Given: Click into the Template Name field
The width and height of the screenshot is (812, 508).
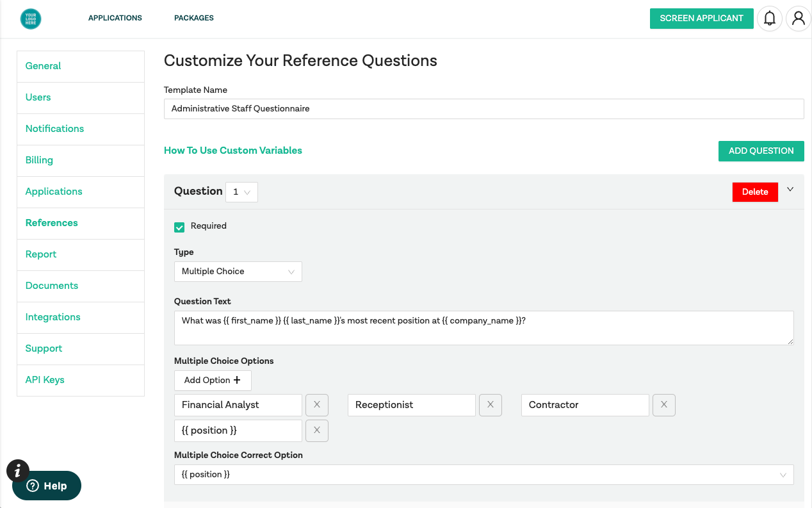Looking at the screenshot, I should tap(483, 109).
